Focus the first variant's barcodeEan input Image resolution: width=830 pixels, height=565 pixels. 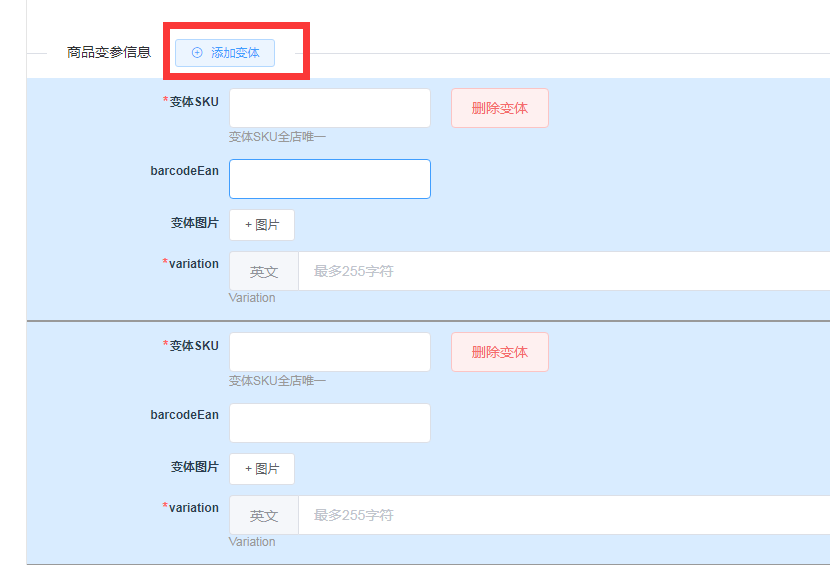coord(330,179)
